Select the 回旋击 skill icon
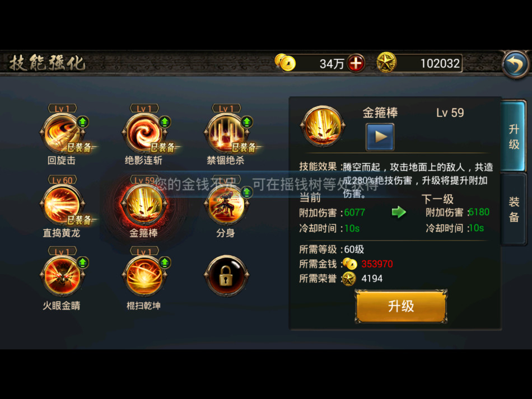The image size is (532, 399). (x=62, y=134)
